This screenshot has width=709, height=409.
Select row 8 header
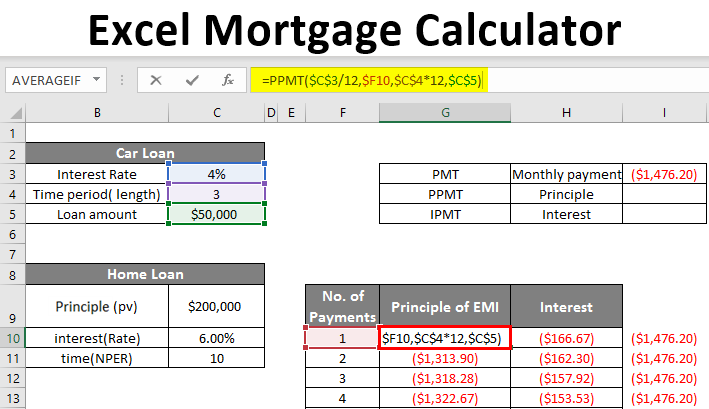click(13, 275)
